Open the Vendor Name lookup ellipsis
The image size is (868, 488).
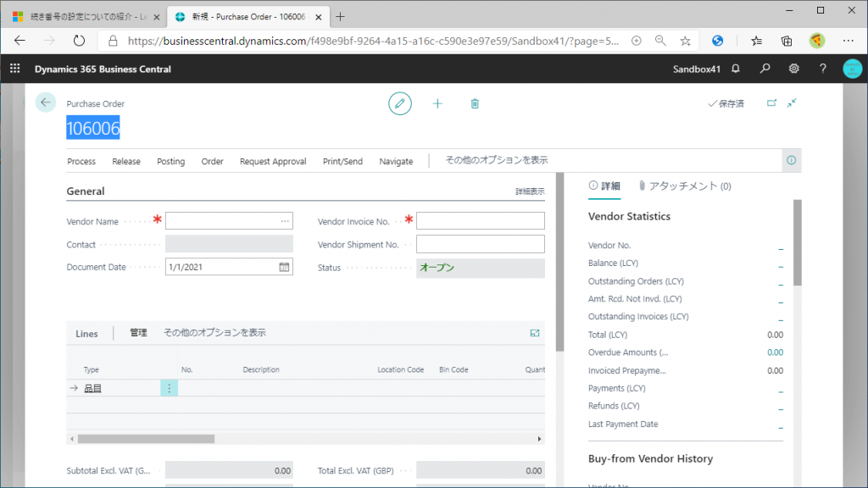(x=285, y=221)
